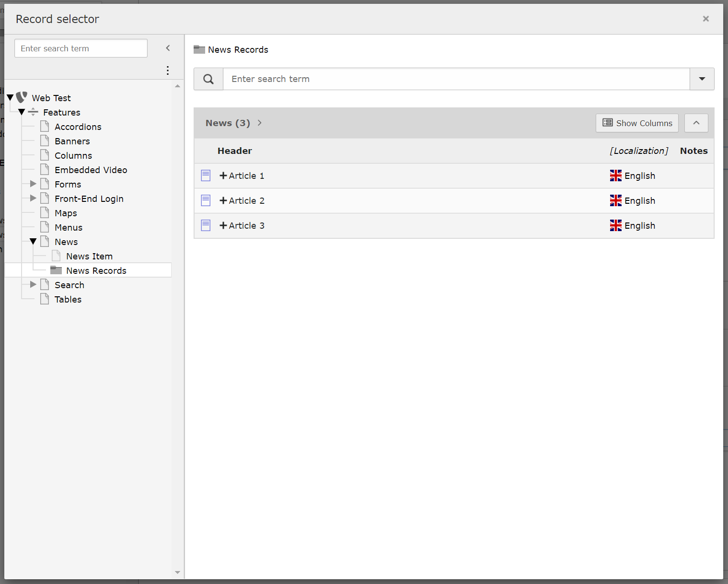
Task: Open the Maps page
Action: pyautogui.click(x=66, y=213)
